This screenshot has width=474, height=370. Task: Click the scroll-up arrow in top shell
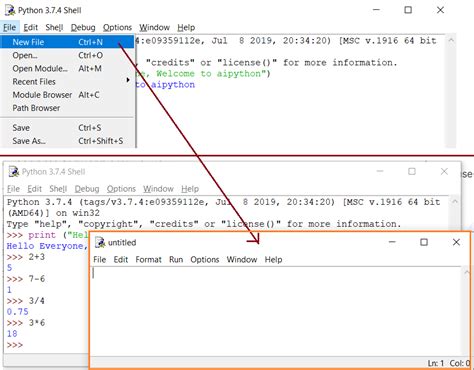(x=451, y=40)
